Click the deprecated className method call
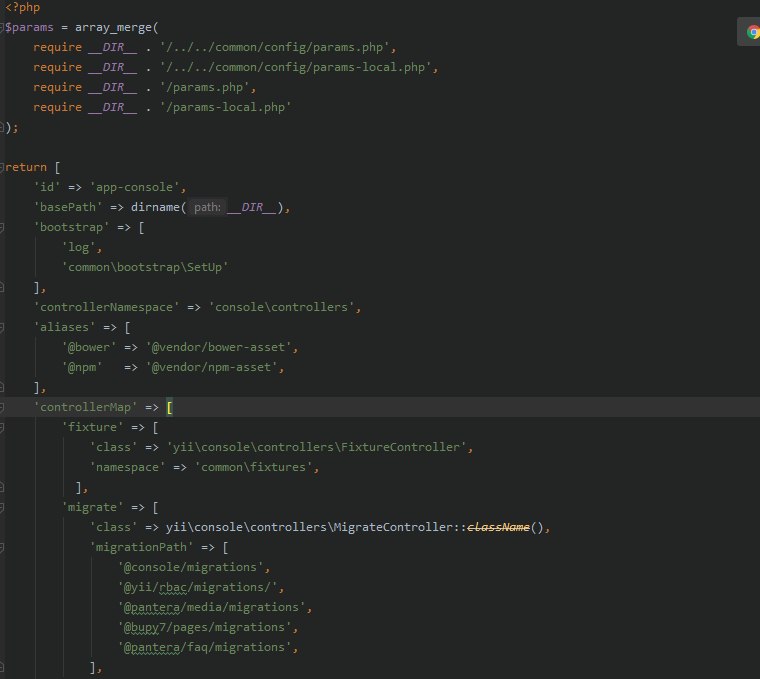This screenshot has width=760, height=679. pos(498,527)
